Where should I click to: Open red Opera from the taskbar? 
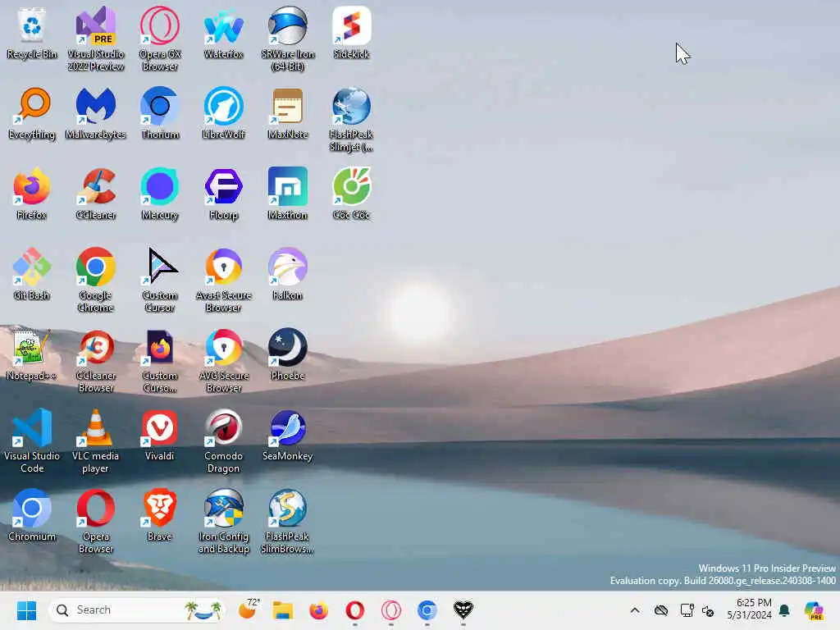point(354,610)
